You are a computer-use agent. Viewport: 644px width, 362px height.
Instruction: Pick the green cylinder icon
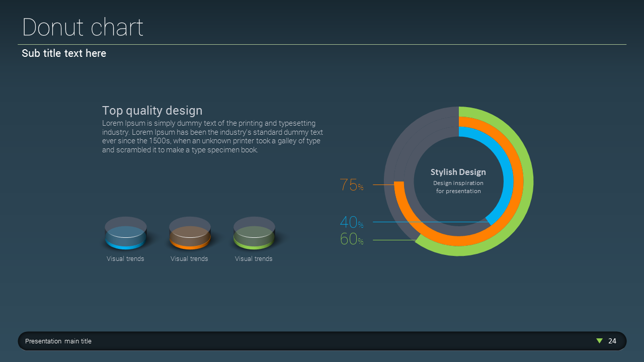pyautogui.click(x=254, y=234)
